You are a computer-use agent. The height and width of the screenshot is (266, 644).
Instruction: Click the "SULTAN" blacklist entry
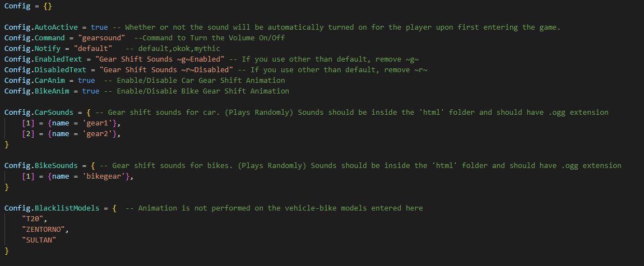39,240
